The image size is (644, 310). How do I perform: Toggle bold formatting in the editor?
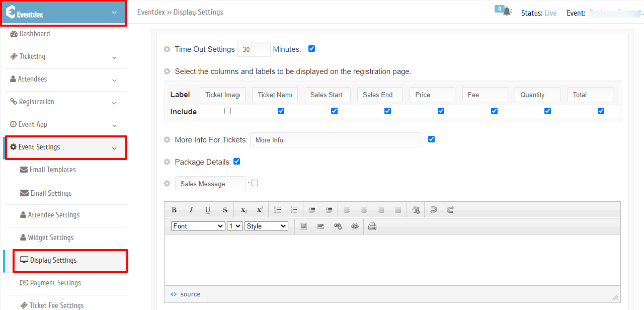[174, 210]
